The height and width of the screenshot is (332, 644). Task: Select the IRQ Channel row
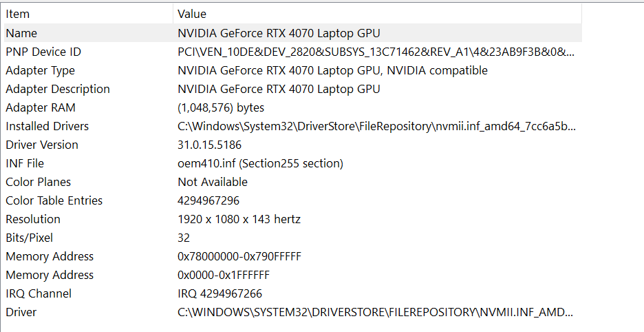tap(293, 293)
